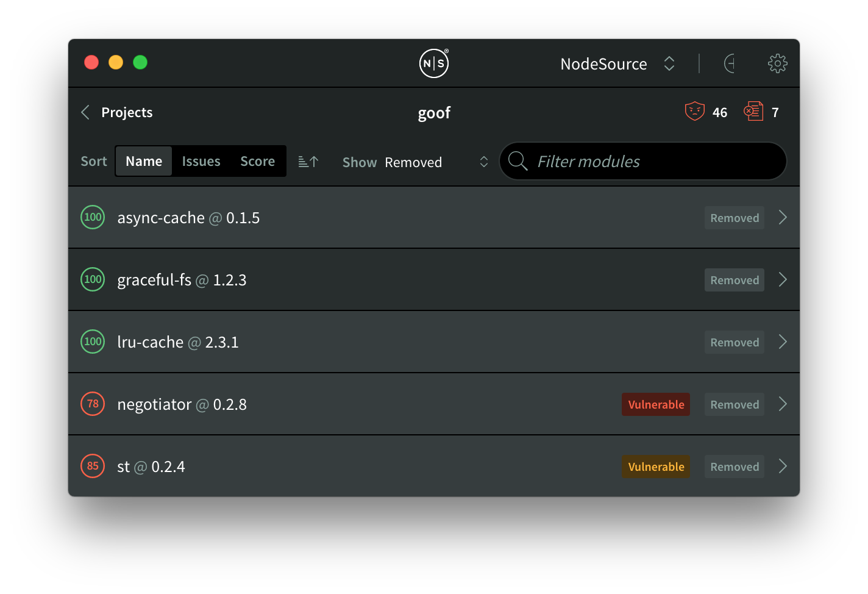The height and width of the screenshot is (594, 868).
Task: Expand st row chevron
Action: 783,466
